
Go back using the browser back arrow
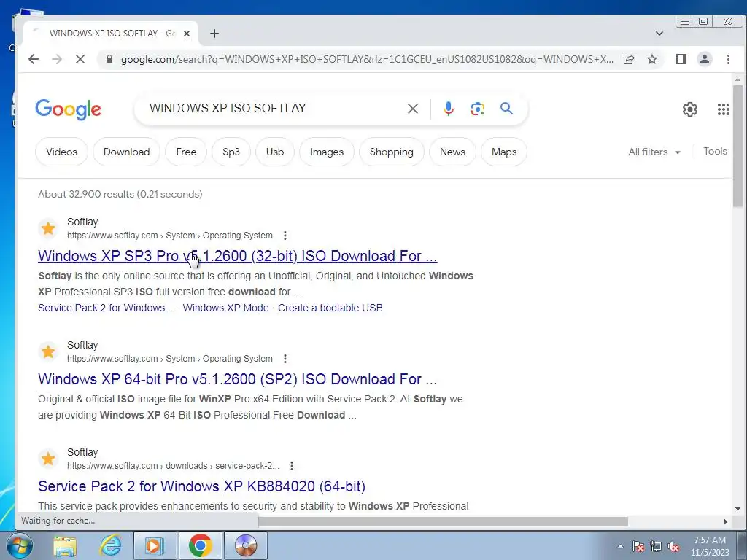(34, 59)
